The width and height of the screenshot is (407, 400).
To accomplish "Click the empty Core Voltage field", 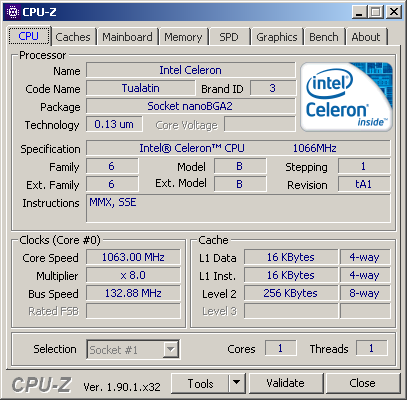I will (x=260, y=124).
